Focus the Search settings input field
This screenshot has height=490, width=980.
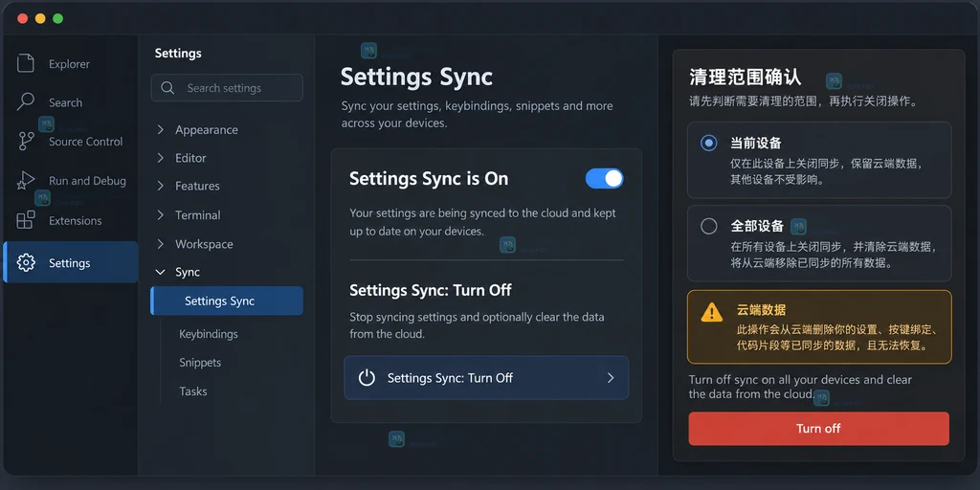tap(227, 88)
